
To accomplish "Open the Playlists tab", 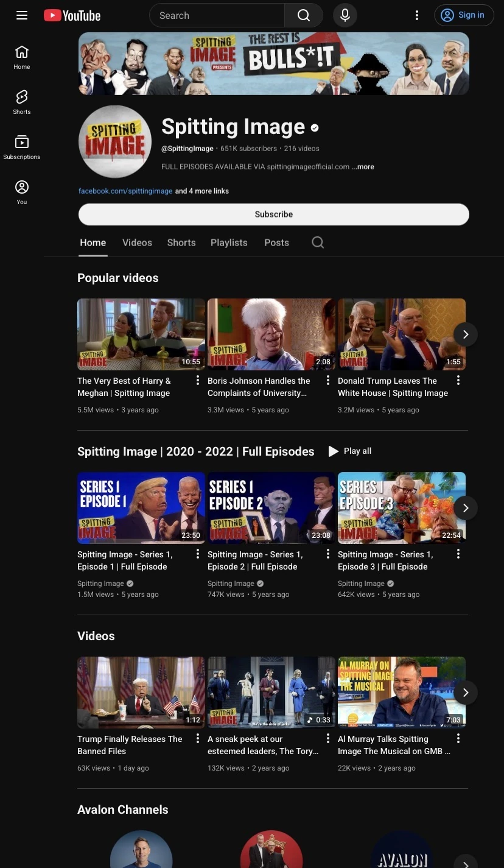I will coord(229,242).
